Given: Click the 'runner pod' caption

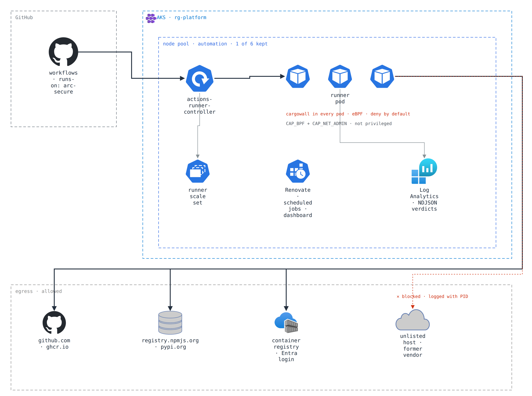Looking at the screenshot, I should coord(340,98).
